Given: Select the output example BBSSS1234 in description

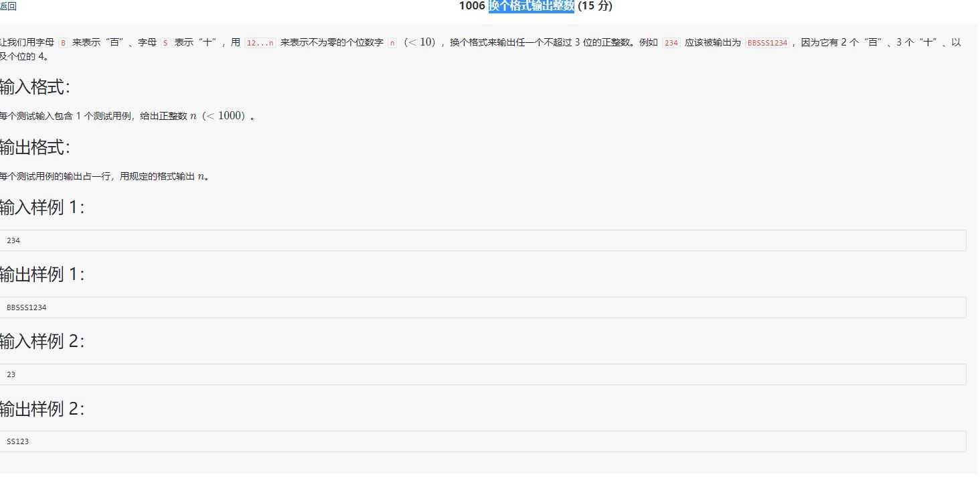Looking at the screenshot, I should tap(767, 42).
